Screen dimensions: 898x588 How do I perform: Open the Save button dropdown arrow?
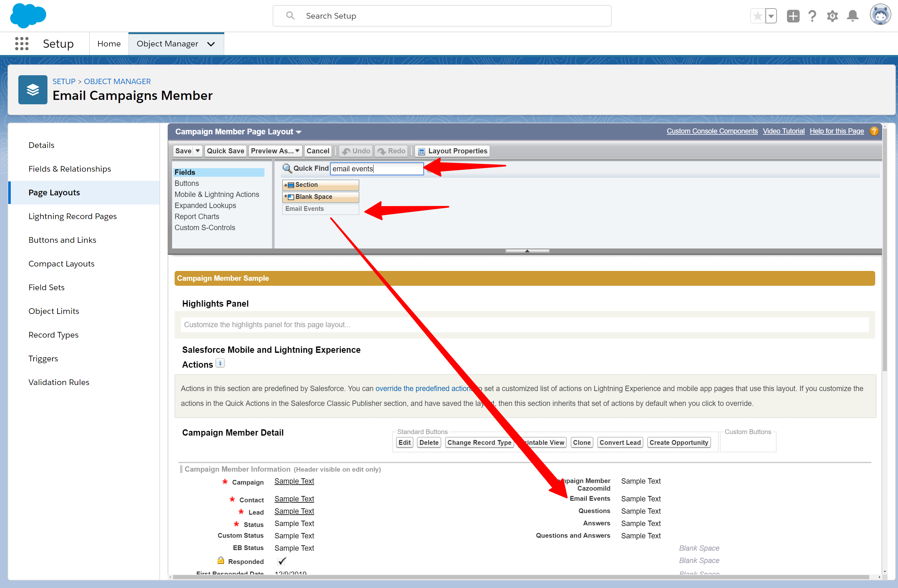pyautogui.click(x=198, y=151)
